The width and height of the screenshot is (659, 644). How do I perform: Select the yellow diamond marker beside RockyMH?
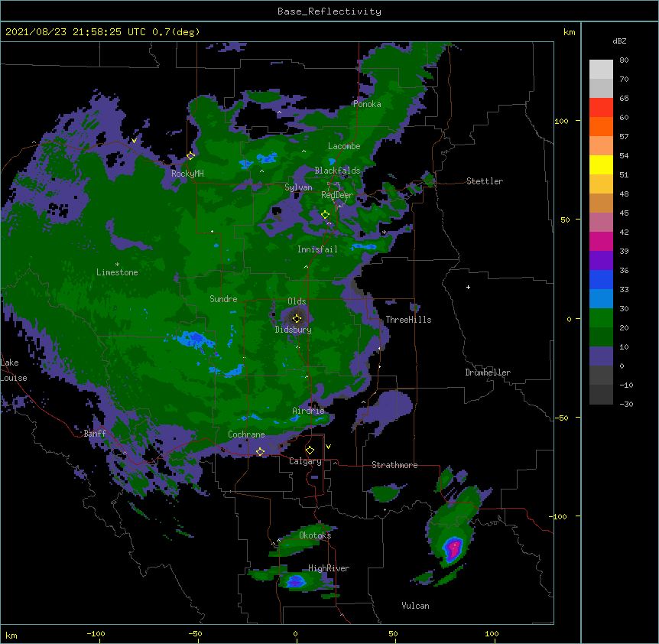tap(190, 155)
